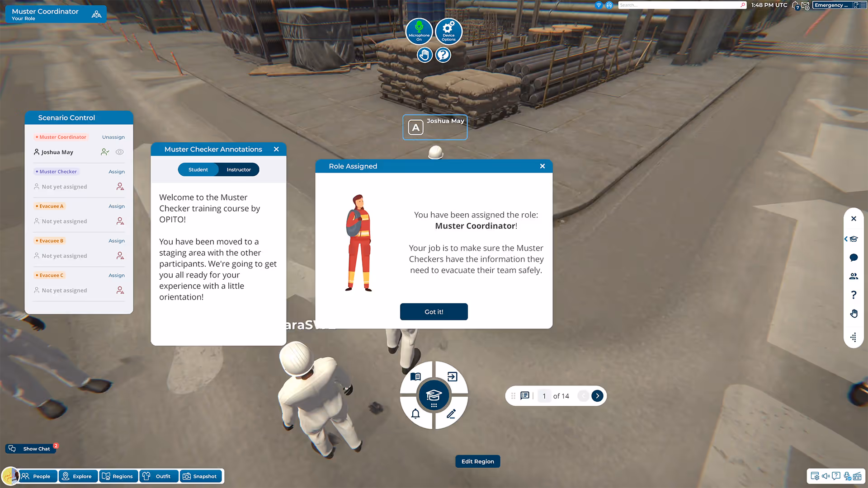Toggle the Microphone On button
This screenshot has width=868, height=488.
tap(419, 31)
